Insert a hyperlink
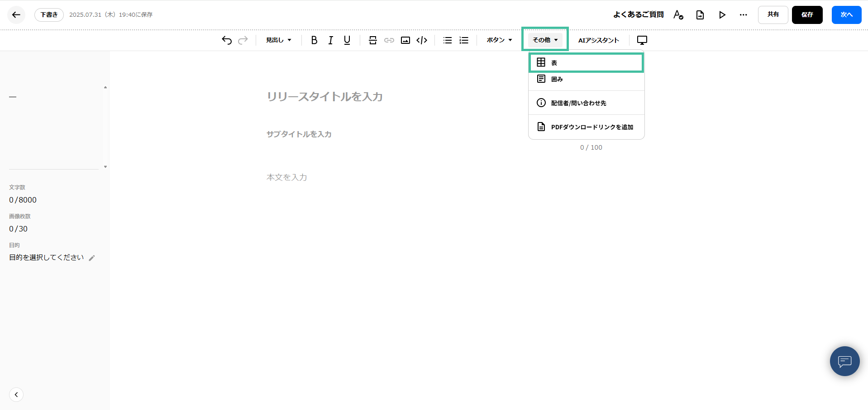The width and height of the screenshot is (868, 410). click(x=389, y=40)
